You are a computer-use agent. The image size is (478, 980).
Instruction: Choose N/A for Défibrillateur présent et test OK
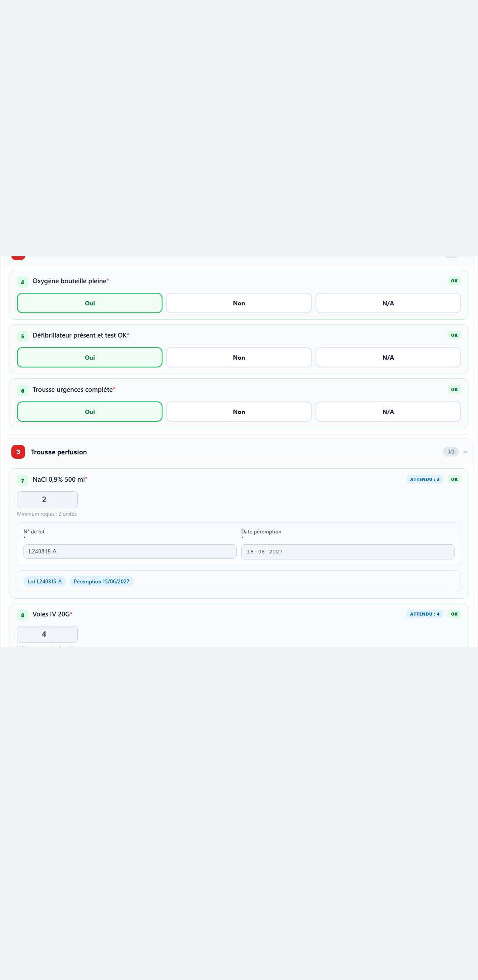point(388,358)
